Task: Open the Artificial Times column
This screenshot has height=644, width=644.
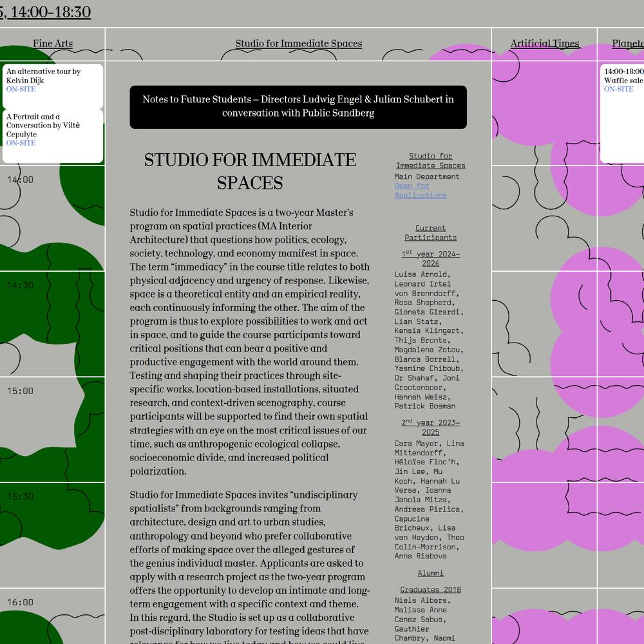Action: [x=544, y=44]
